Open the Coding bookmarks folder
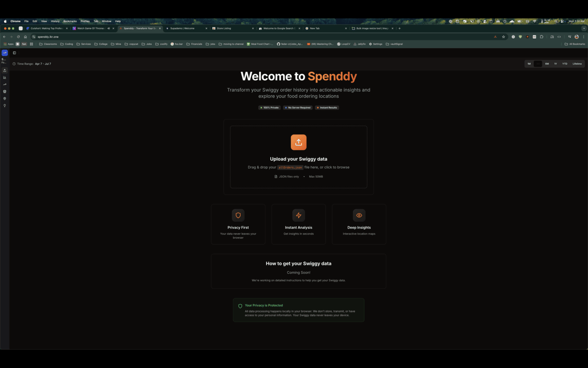This screenshot has width=588, height=368. point(67,44)
